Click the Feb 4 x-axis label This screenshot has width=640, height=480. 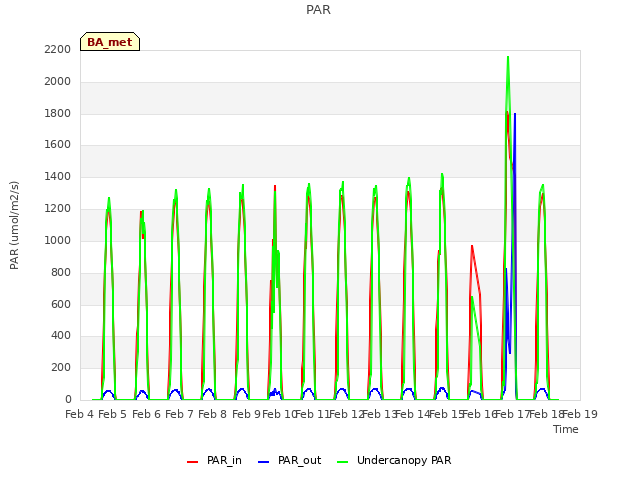pos(80,414)
